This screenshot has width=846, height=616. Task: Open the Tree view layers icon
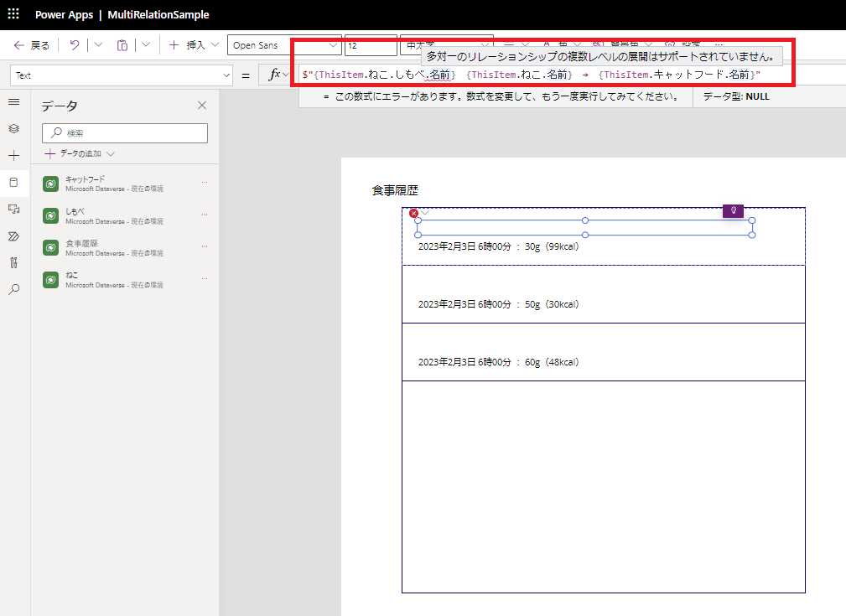13,129
